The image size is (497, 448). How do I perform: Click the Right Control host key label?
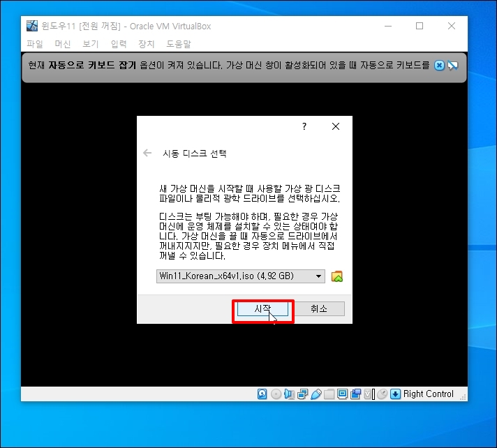pyautogui.click(x=428, y=394)
